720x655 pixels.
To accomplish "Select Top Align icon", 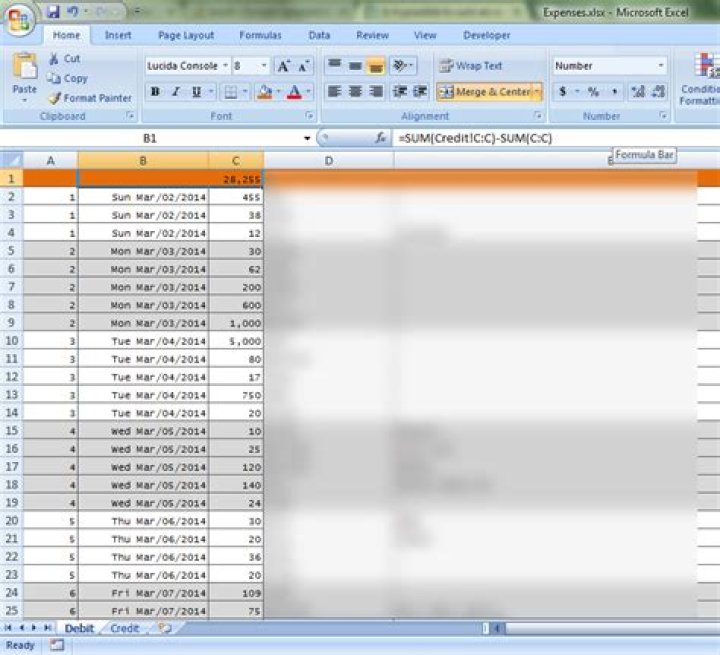I will click(335, 66).
